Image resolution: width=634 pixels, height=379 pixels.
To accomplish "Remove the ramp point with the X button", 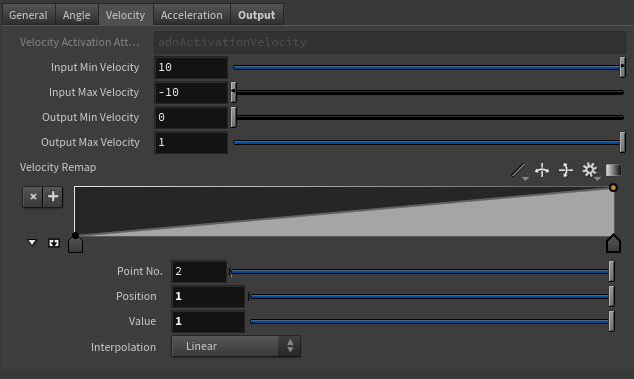I will [33, 197].
